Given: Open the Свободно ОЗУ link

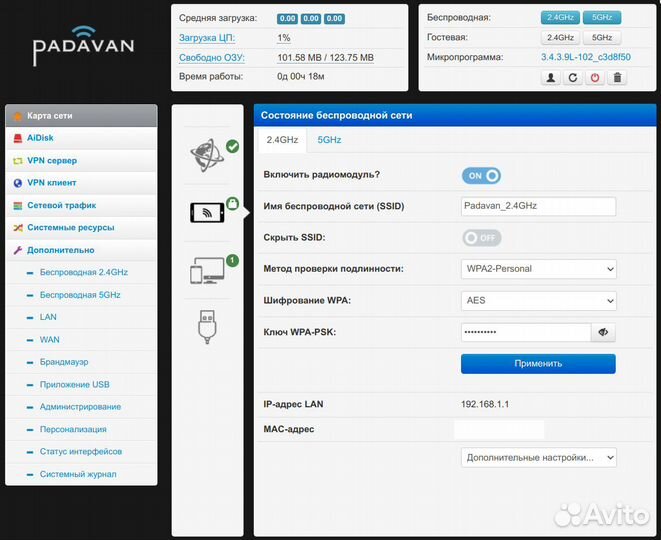Looking at the screenshot, I should click(212, 58).
